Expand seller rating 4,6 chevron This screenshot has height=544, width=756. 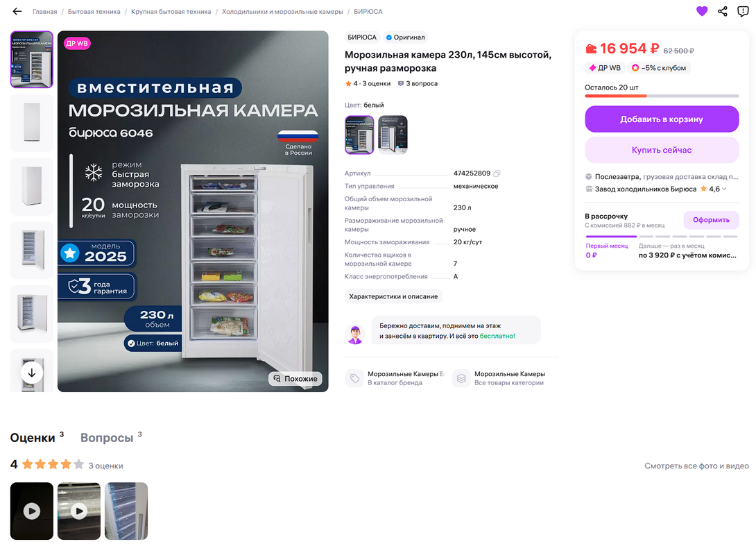click(724, 189)
